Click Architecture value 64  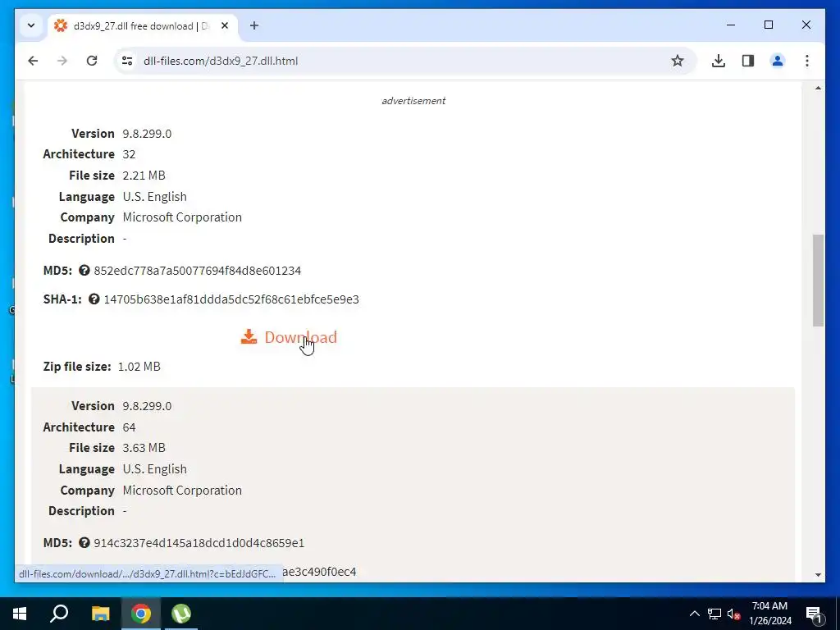(x=129, y=427)
